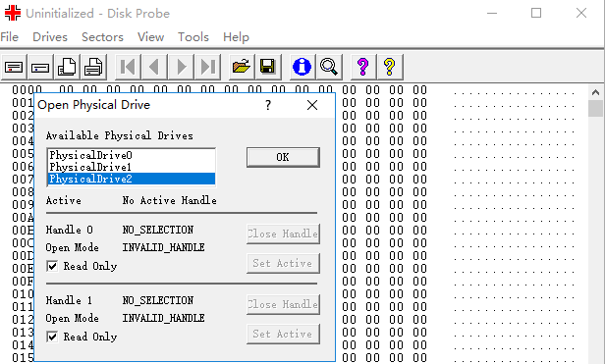Open the Tools menu
Image resolution: width=605 pixels, height=364 pixels.
[x=193, y=37]
